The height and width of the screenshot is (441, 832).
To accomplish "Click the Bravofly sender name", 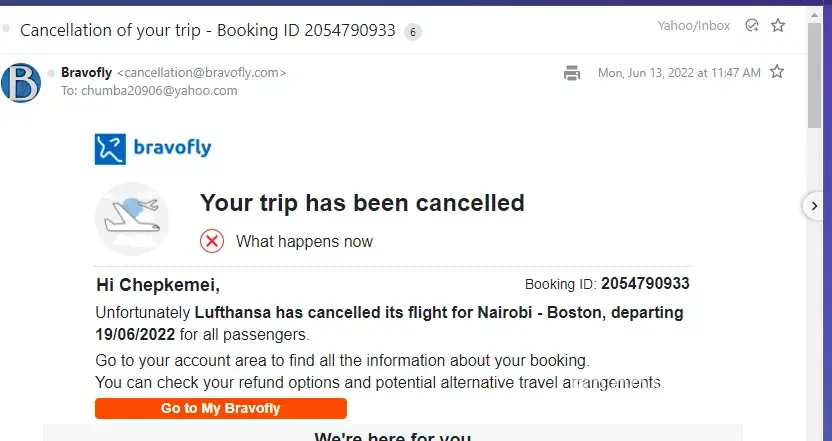I will tap(87, 72).
